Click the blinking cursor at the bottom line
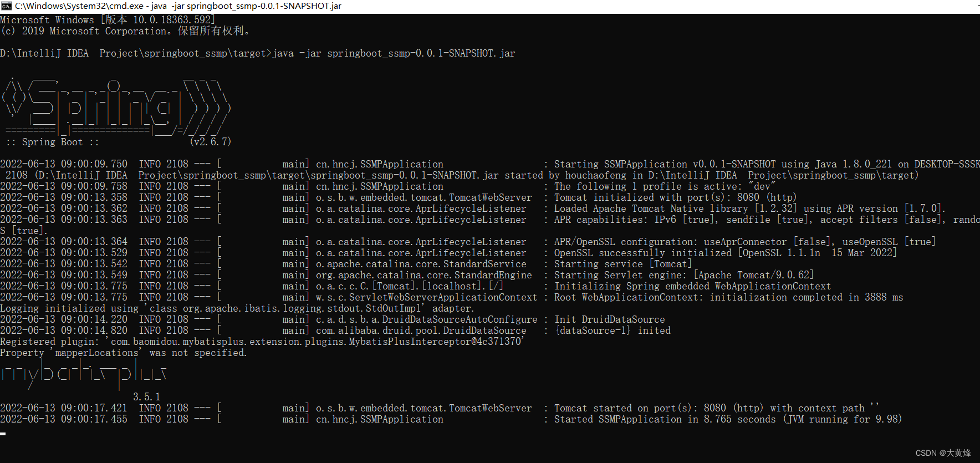980x463 pixels. pyautogui.click(x=3, y=434)
